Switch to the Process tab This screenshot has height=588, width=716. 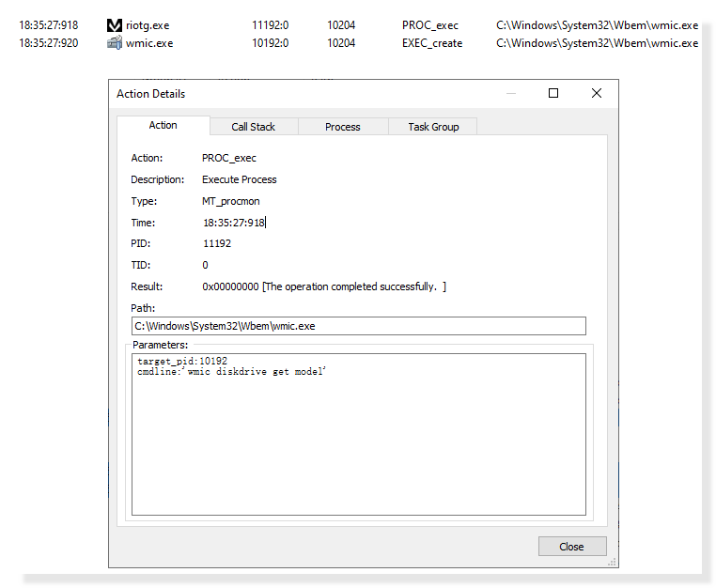(x=342, y=127)
